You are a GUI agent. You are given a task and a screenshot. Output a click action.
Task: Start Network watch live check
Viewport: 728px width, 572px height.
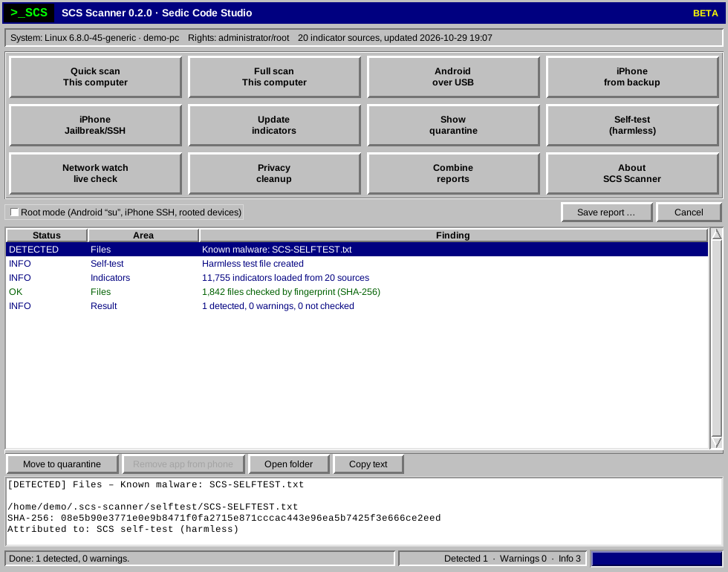point(95,174)
